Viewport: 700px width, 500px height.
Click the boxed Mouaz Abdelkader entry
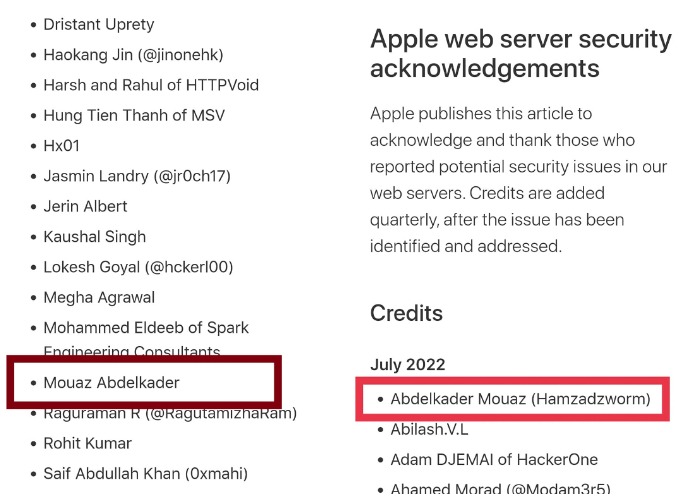pos(111,382)
